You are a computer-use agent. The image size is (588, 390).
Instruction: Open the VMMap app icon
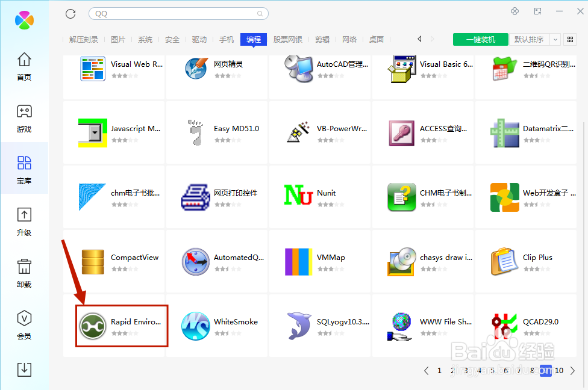(x=298, y=262)
